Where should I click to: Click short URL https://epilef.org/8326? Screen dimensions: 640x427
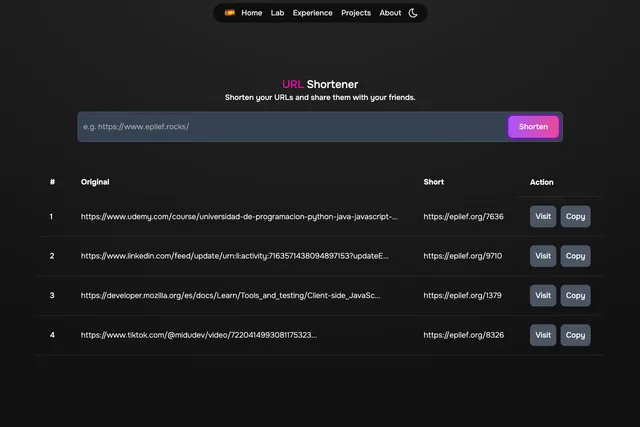click(464, 335)
